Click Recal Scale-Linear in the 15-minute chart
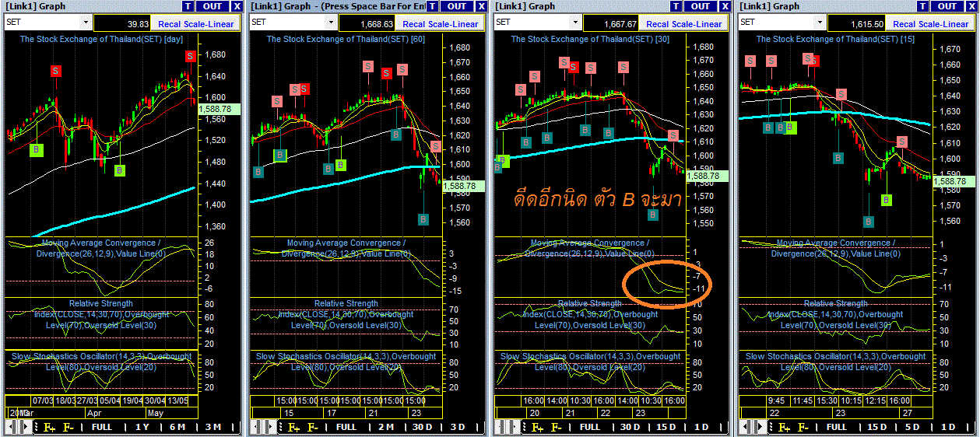This screenshot has width=980, height=437. coord(930,23)
